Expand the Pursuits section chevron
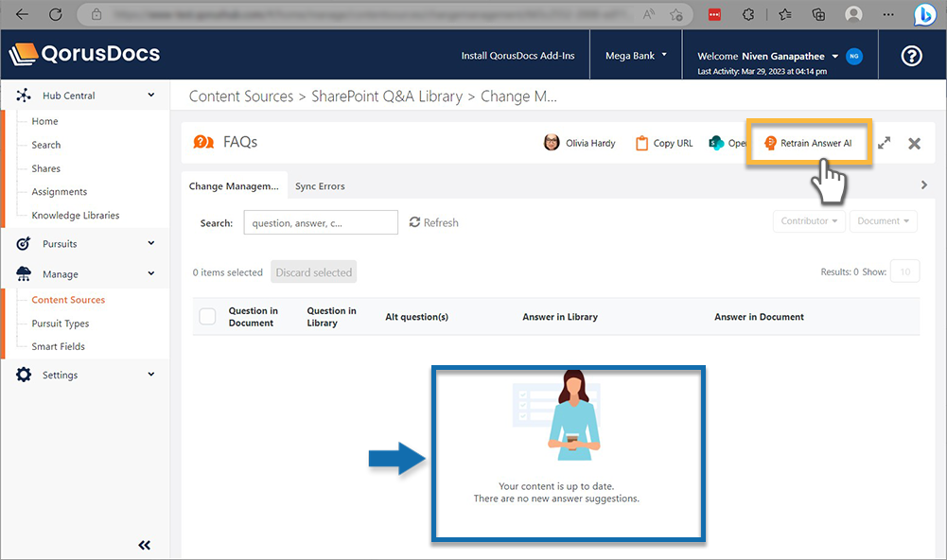This screenshot has width=947, height=560. click(151, 243)
